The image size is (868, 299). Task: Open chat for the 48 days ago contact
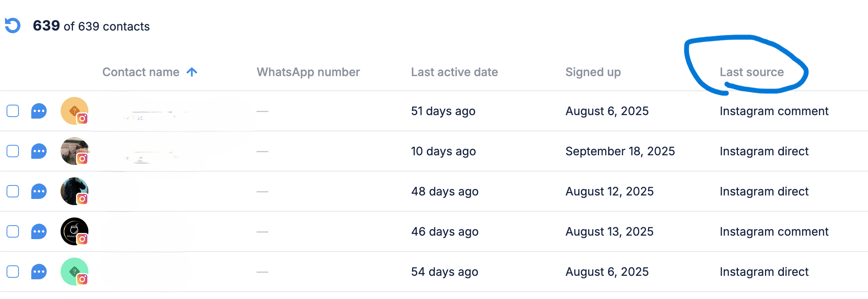(x=39, y=191)
